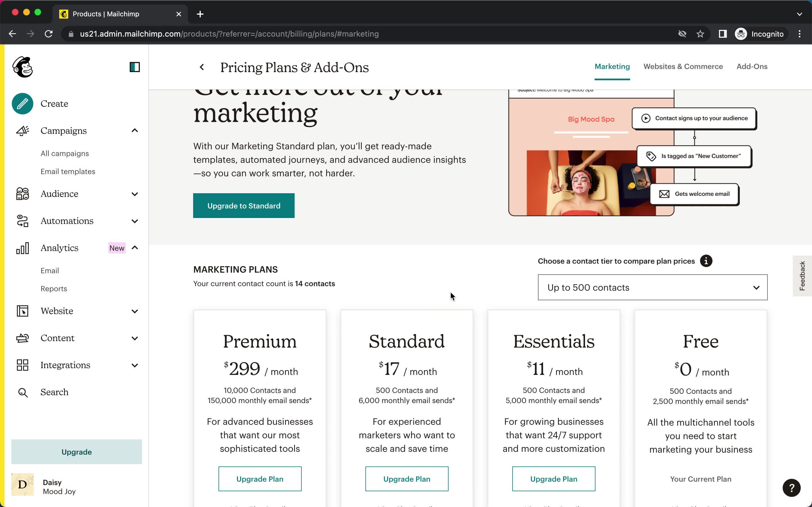The height and width of the screenshot is (507, 812).
Task: Click the Automations icon in sidebar
Action: (x=22, y=221)
